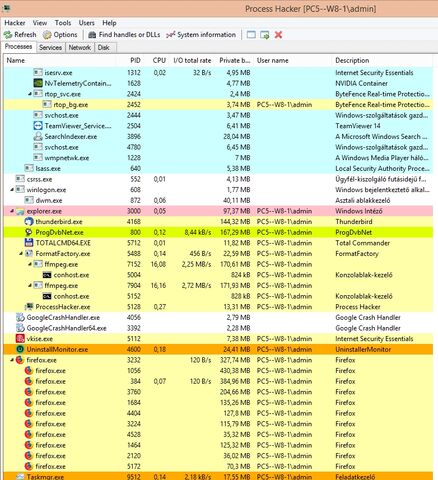Click the isesrv.exe process icon
Screen dimensions: 438x480
[38, 72]
